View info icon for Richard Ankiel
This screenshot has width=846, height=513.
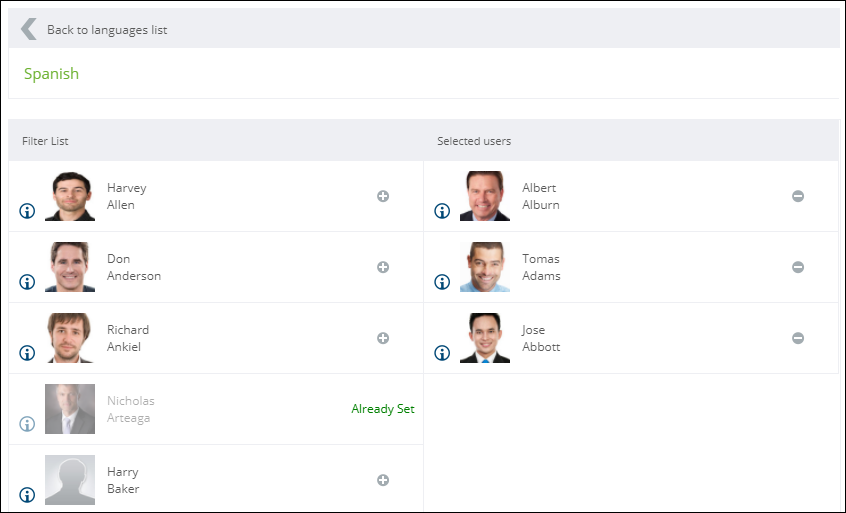click(x=27, y=353)
